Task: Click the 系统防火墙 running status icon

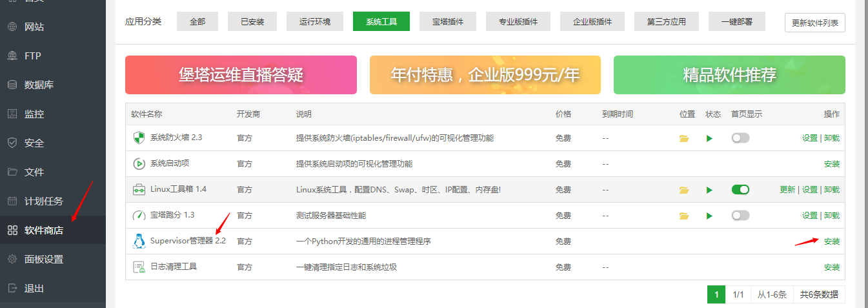Action: (x=709, y=138)
